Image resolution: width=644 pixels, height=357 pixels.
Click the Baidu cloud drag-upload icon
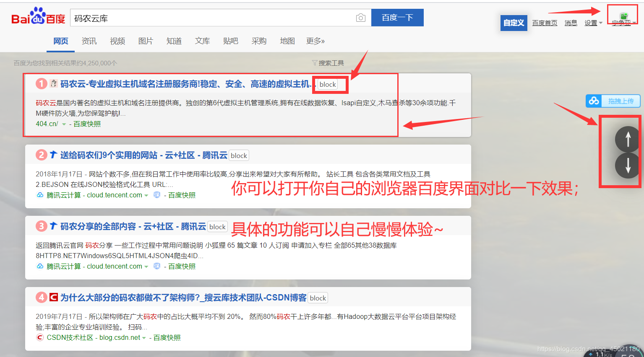click(594, 101)
